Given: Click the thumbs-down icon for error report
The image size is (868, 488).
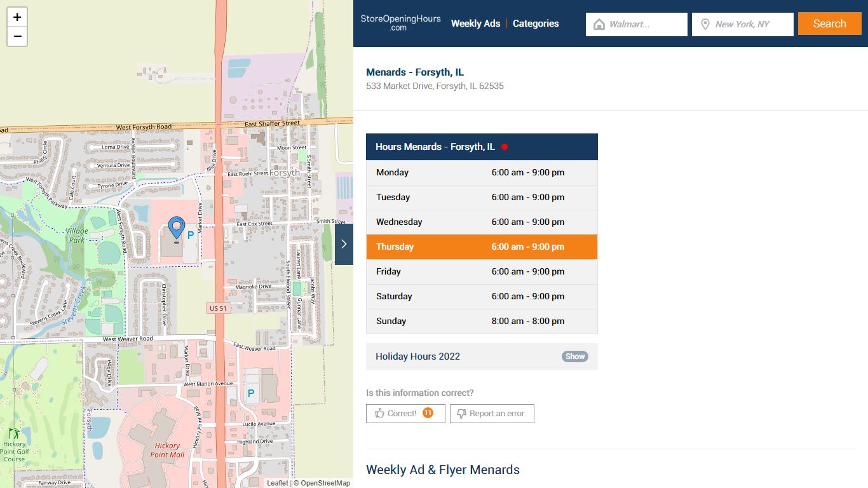Looking at the screenshot, I should click(x=462, y=413).
